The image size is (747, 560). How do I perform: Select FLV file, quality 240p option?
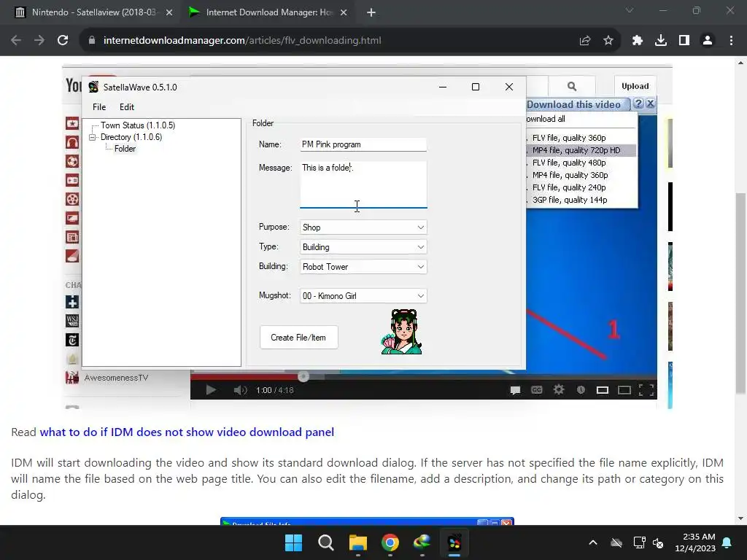point(568,187)
